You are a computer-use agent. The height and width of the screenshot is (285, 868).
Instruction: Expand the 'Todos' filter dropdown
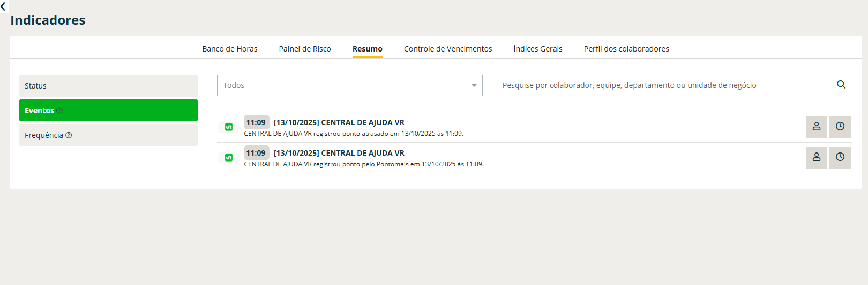click(349, 85)
